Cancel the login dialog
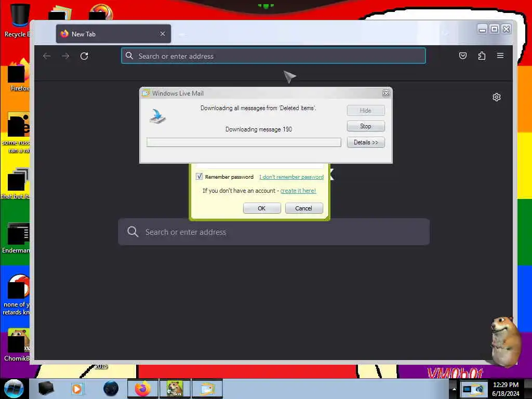The height and width of the screenshot is (399, 532). point(303,208)
